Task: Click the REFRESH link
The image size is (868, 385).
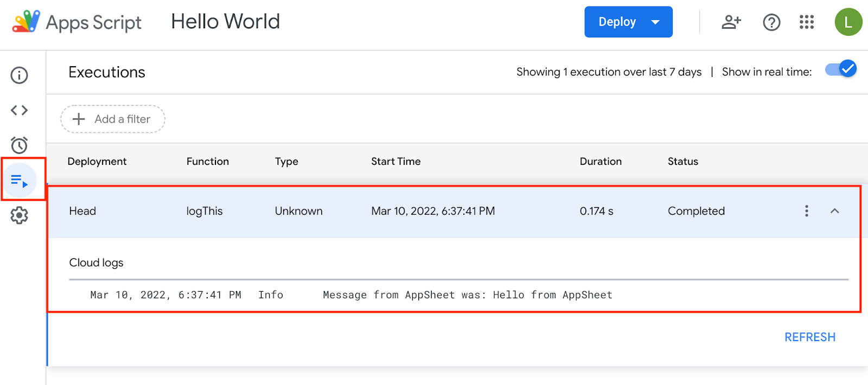Action: coord(809,337)
